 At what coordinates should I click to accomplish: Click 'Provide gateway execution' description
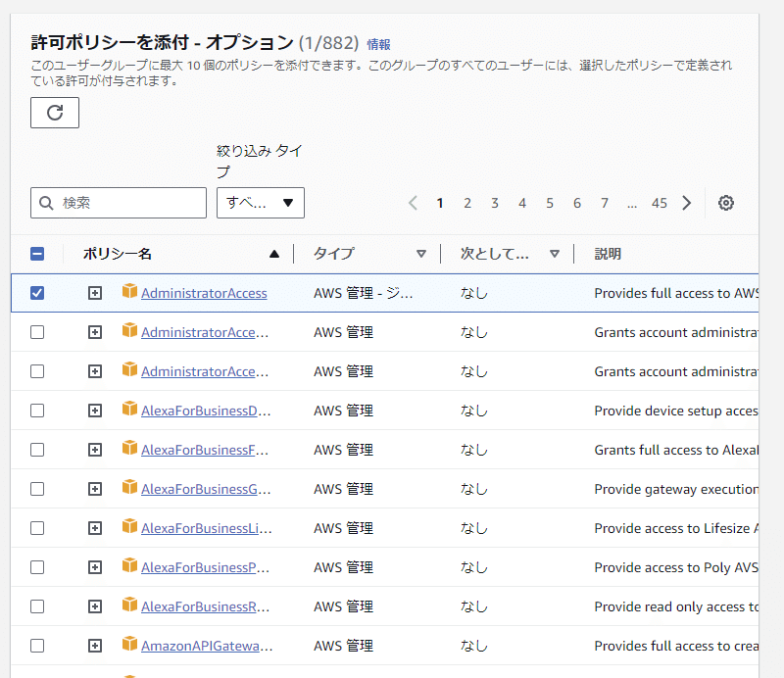676,489
